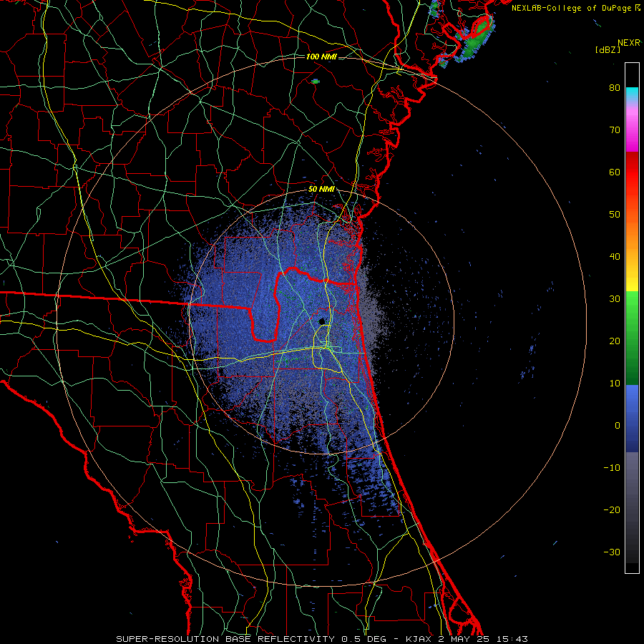
Task: Click the 20 value on the dBZ scale
Action: [615, 341]
